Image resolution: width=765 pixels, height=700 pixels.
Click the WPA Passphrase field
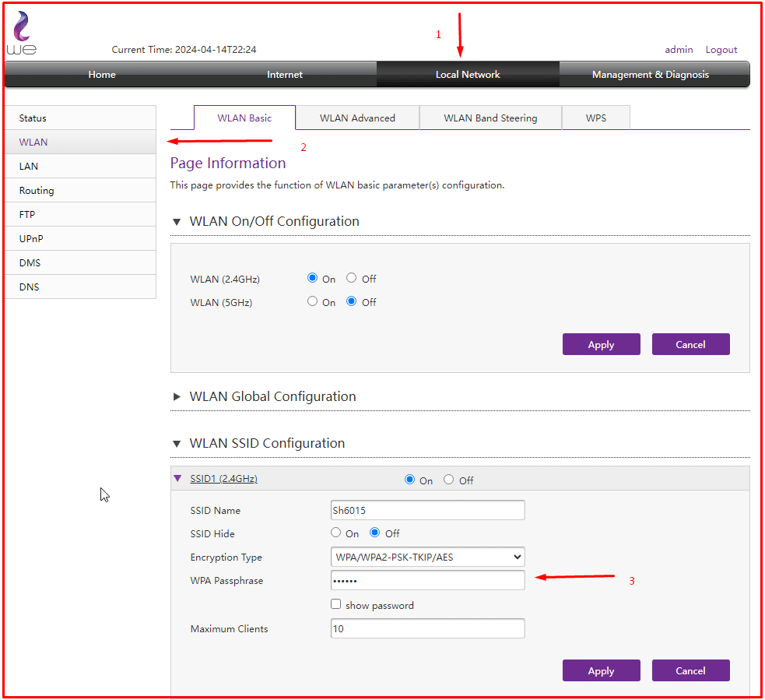coord(427,581)
